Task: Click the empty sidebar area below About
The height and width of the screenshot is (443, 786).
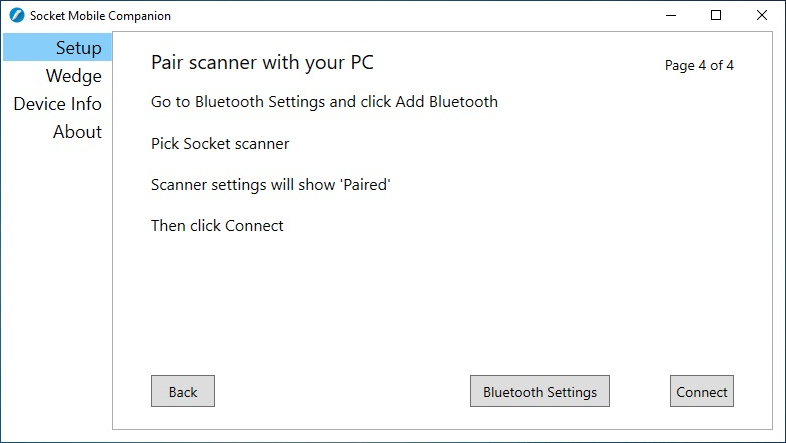Action: [x=56, y=290]
